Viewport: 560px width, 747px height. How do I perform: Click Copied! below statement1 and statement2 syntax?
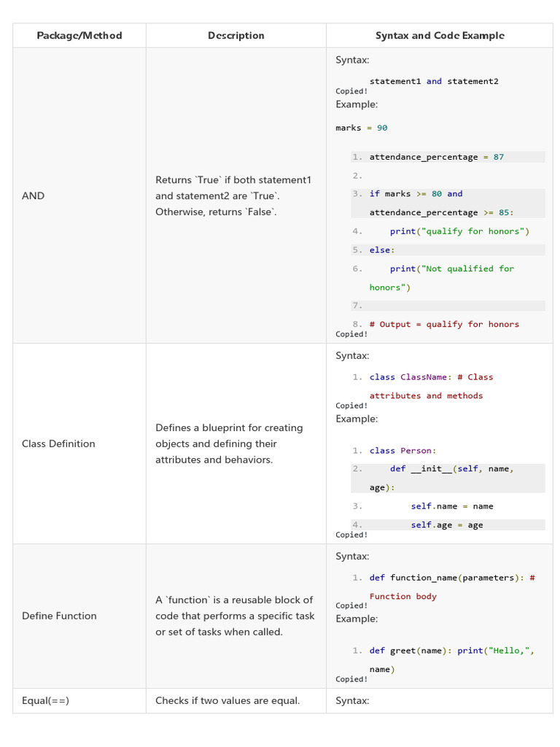point(351,91)
